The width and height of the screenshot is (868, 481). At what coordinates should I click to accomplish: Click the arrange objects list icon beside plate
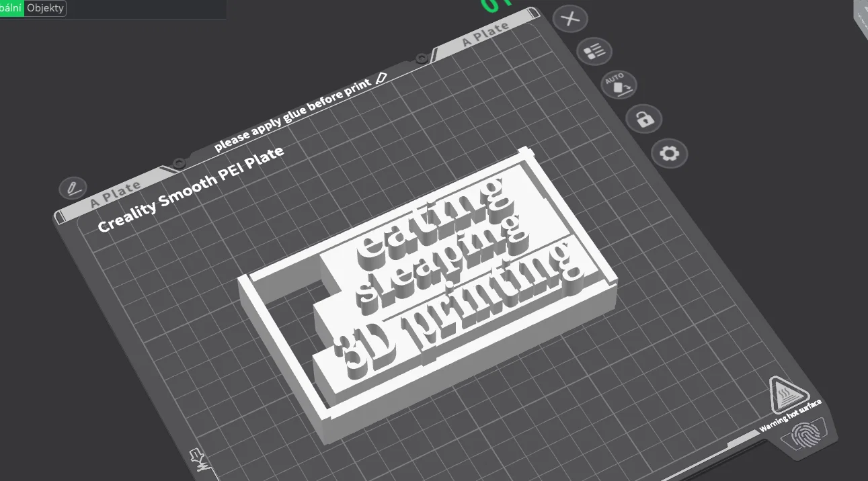[595, 50]
